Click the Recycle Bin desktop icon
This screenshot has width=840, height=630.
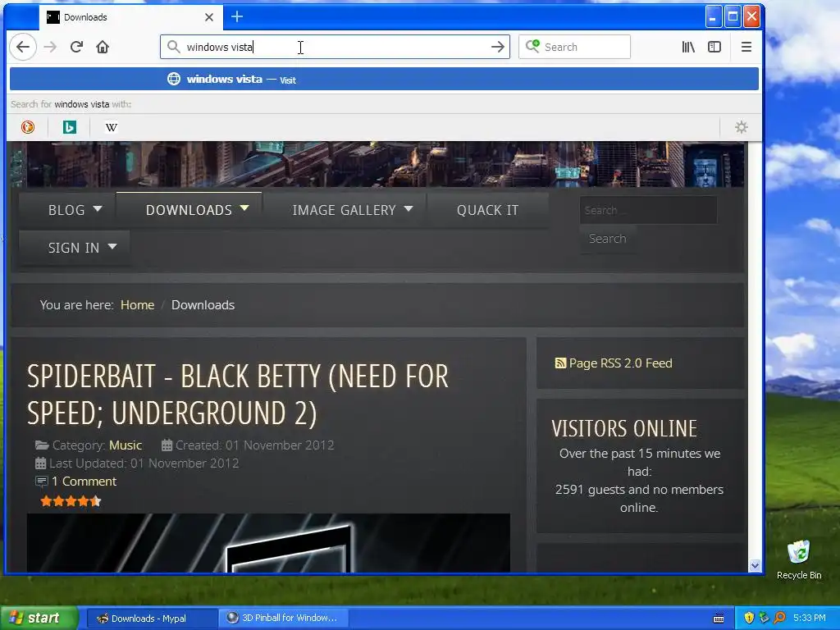(x=799, y=559)
